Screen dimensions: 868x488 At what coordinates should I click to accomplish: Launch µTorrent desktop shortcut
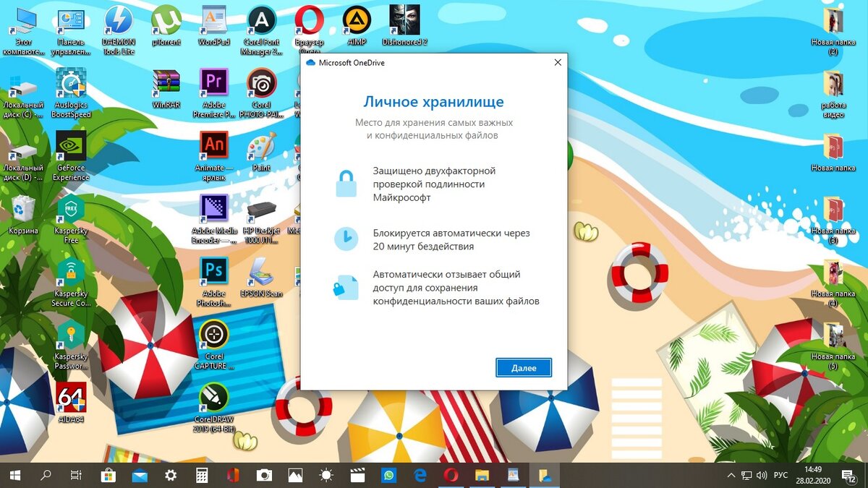coord(166,25)
